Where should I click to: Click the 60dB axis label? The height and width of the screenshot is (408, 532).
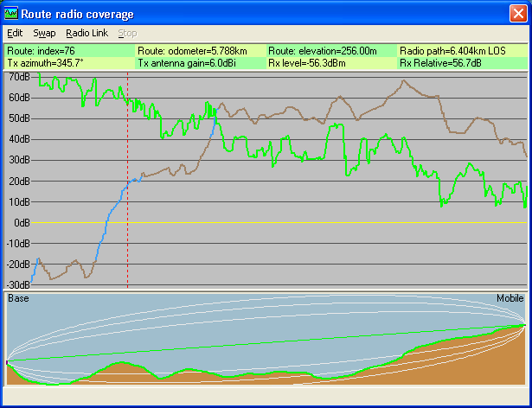19,98
